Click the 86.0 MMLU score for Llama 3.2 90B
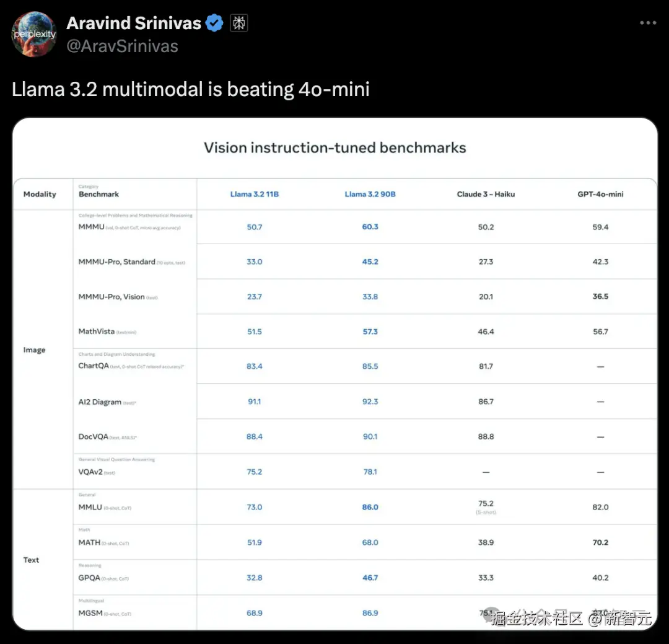This screenshot has width=669, height=644. click(x=370, y=507)
